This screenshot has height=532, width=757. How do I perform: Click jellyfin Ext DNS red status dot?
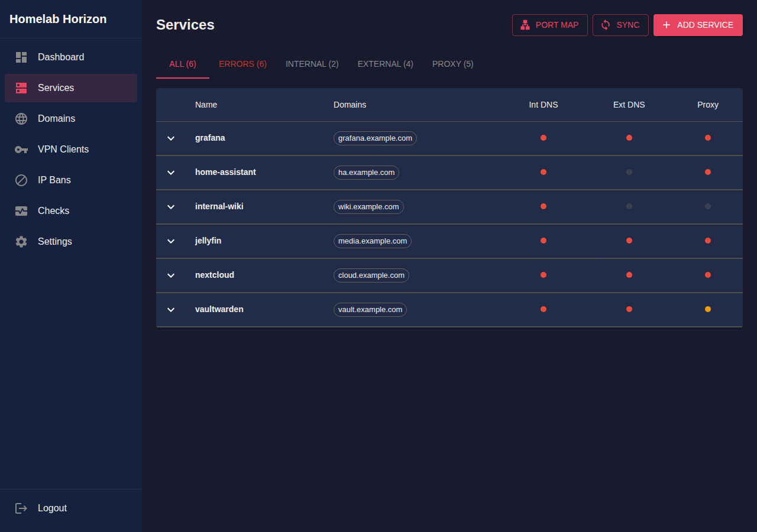[x=629, y=241]
